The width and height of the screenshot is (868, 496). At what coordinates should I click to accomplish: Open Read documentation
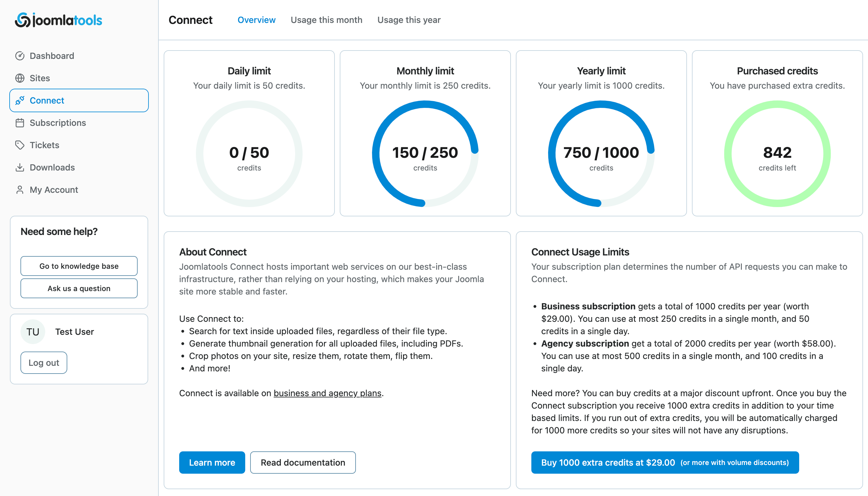(x=303, y=462)
